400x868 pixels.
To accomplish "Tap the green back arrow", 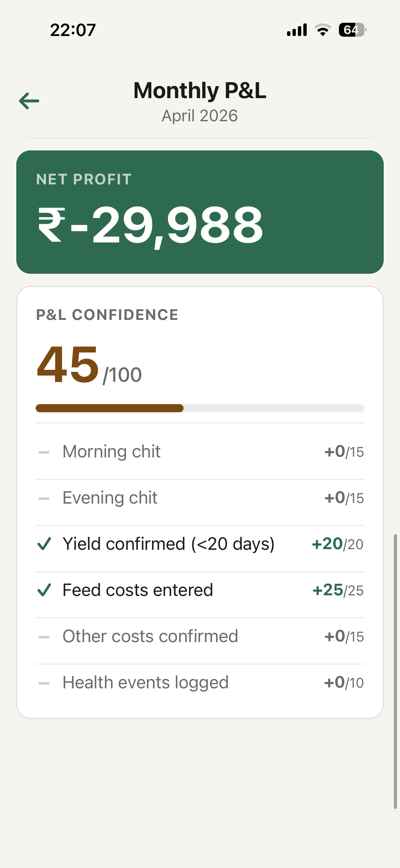I will 29,101.
